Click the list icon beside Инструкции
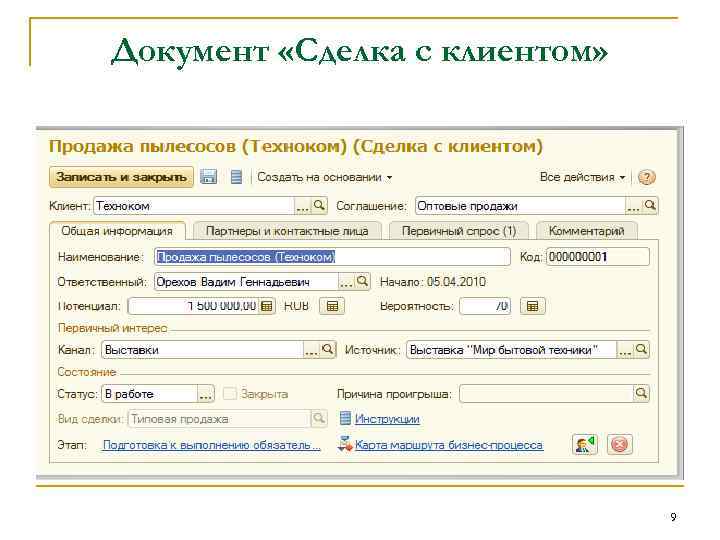 click(345, 418)
